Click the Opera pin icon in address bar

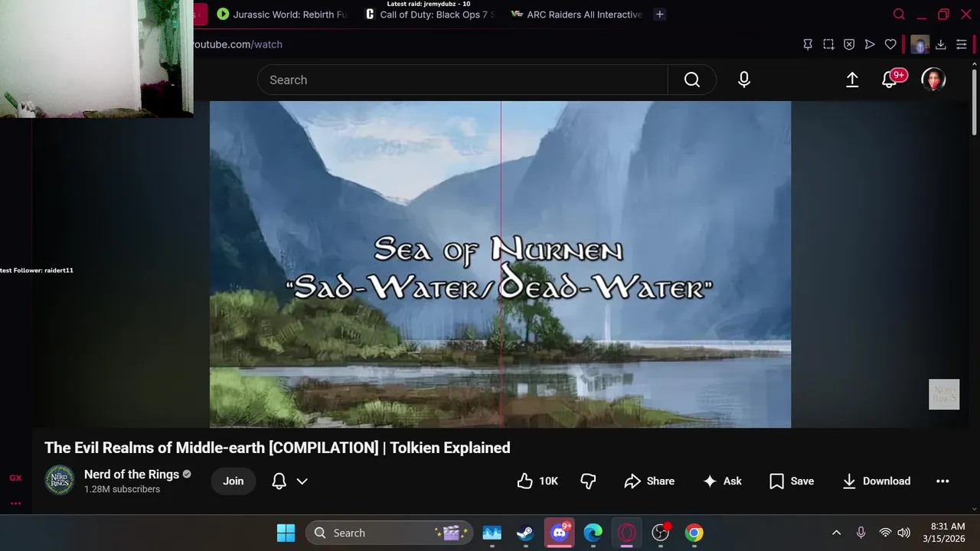[808, 44]
